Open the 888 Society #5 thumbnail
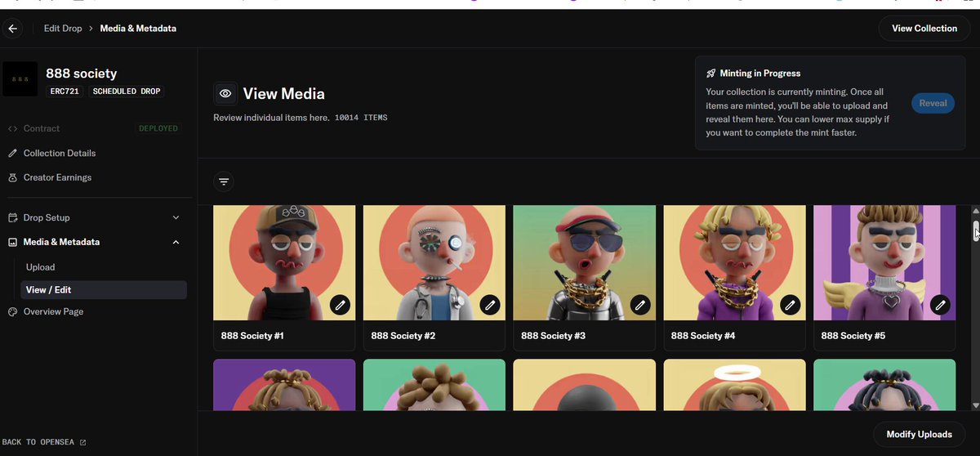 884,262
